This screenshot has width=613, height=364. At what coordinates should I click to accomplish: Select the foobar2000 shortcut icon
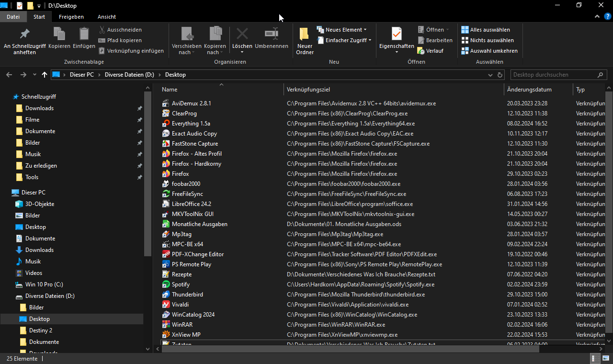pos(166,184)
